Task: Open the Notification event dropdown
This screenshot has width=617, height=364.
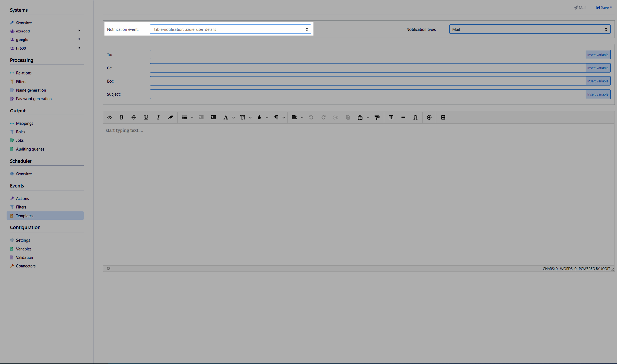Action: click(230, 29)
